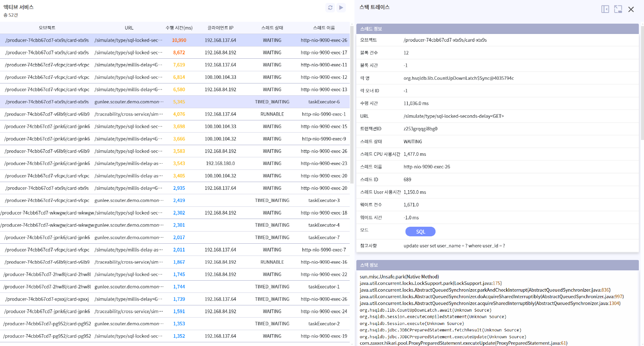
Task: Click the lock name org.hsqldb.lib.CountUpDownLatch value
Action: (x=459, y=78)
